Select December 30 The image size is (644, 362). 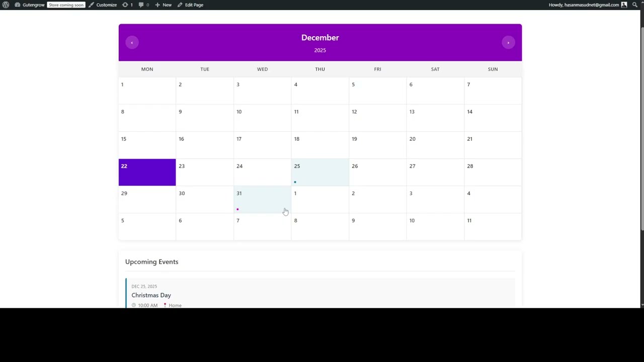click(x=205, y=199)
